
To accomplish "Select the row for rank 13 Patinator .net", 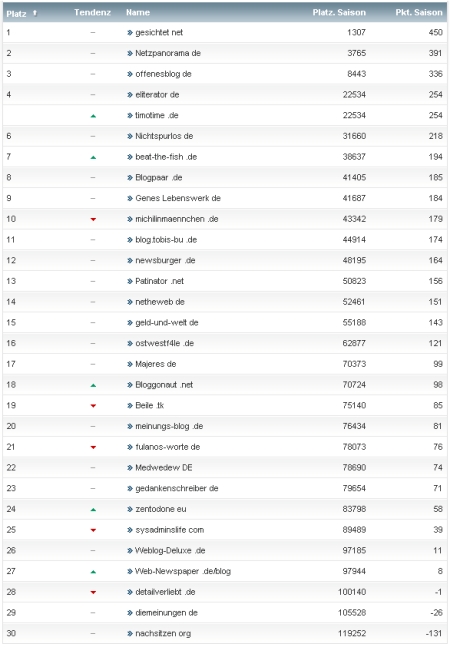I will (225, 281).
